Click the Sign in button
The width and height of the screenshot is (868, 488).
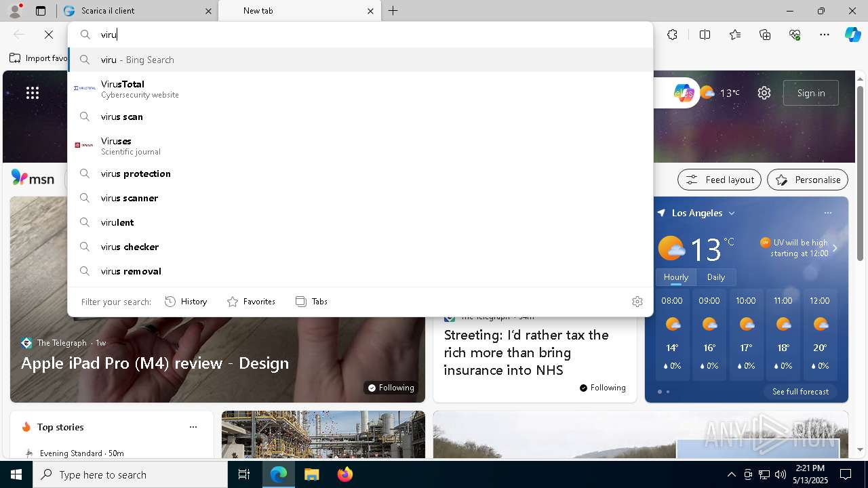[811, 93]
